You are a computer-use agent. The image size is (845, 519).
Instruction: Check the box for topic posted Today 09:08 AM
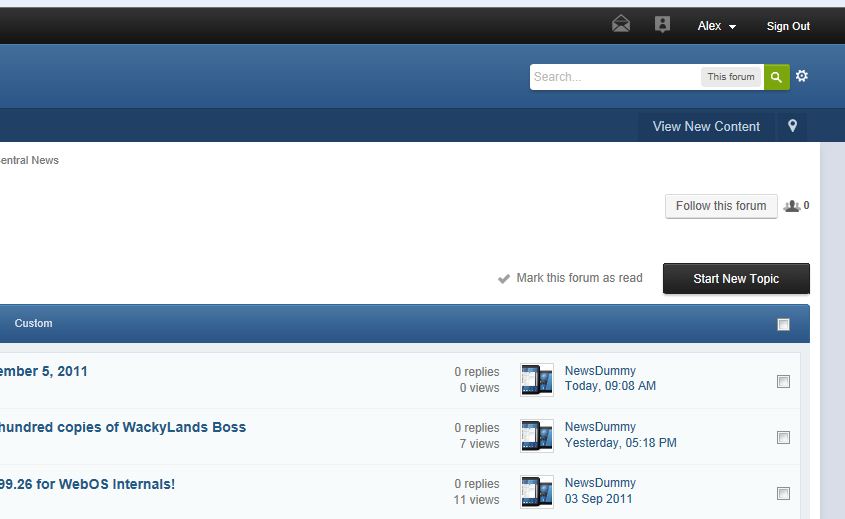pos(784,382)
